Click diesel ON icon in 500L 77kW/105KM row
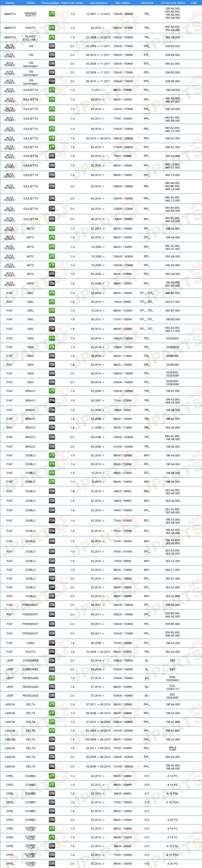 point(52,319)
